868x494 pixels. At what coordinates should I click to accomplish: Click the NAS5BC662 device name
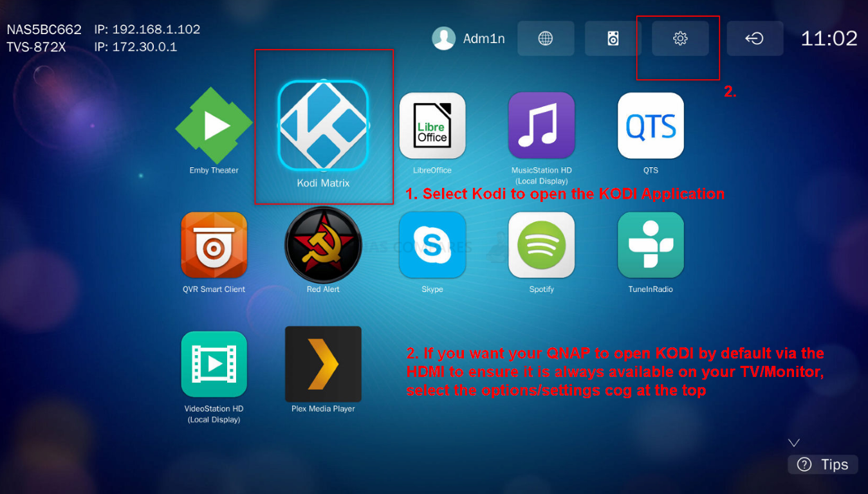pos(44,30)
